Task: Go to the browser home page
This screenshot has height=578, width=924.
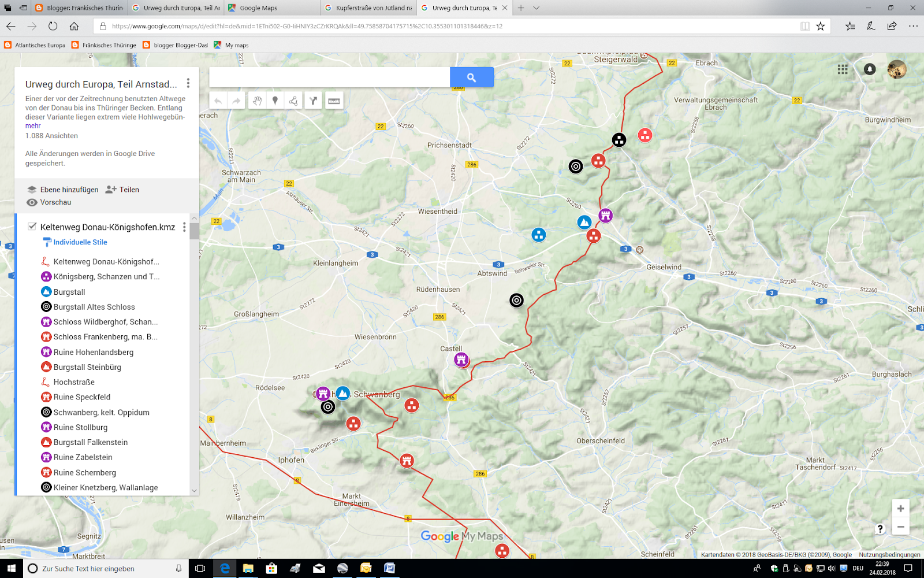Action: [74, 26]
